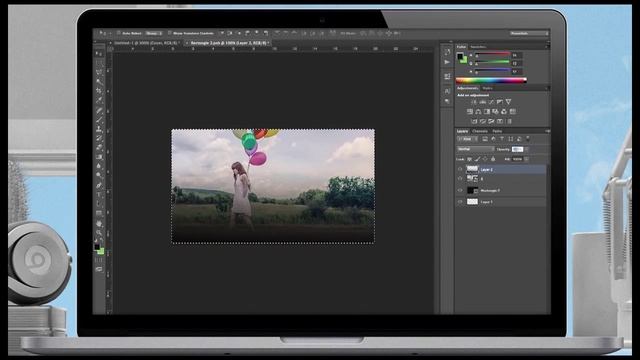Add a Levels adjustment
This screenshot has height=360, width=640.
(482, 102)
